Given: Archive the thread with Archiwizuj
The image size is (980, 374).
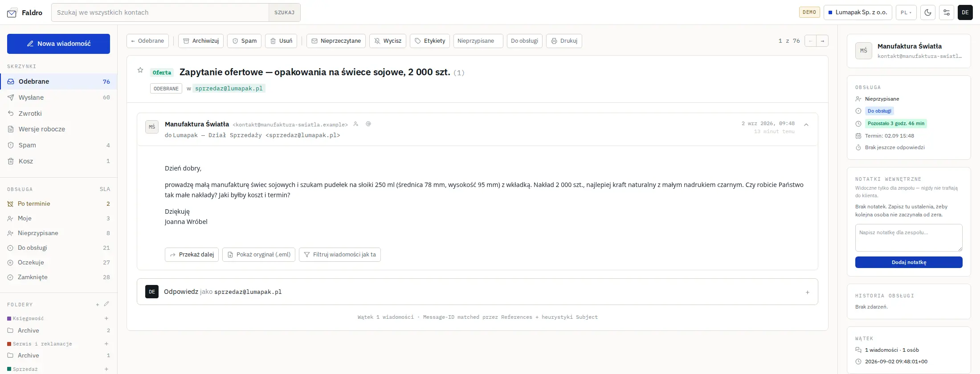Looking at the screenshot, I should (x=201, y=41).
